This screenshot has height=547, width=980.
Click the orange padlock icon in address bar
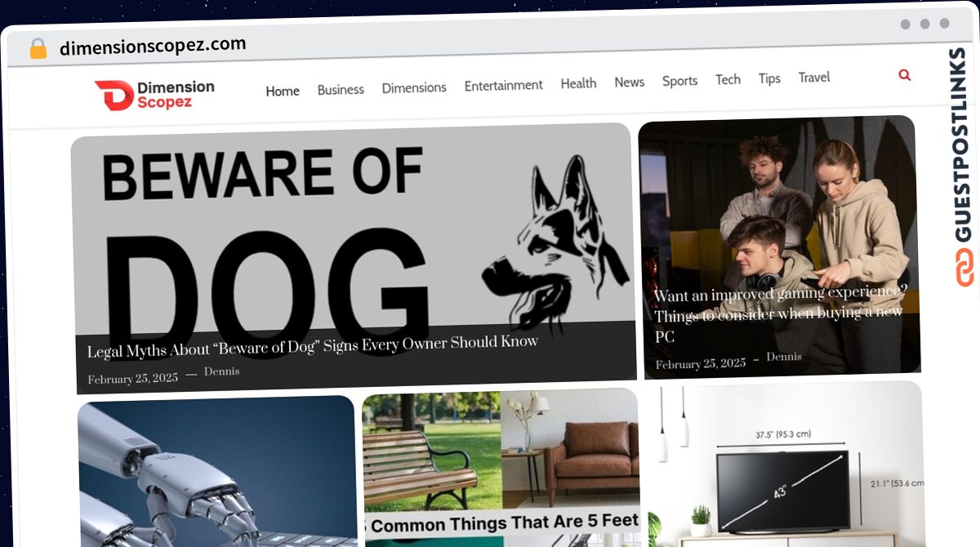pos(38,49)
